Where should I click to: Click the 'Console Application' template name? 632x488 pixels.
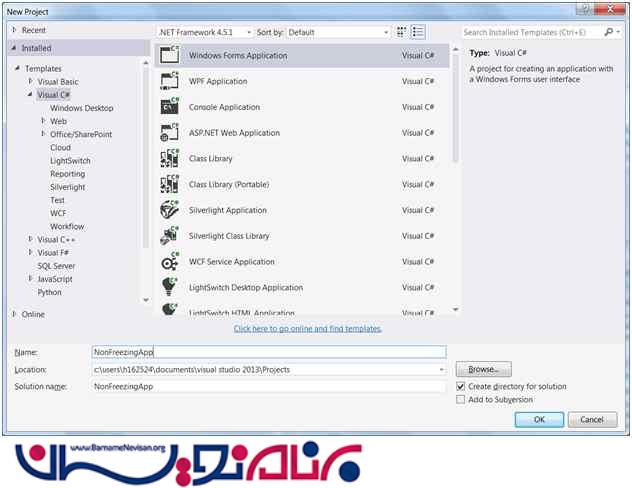click(224, 107)
